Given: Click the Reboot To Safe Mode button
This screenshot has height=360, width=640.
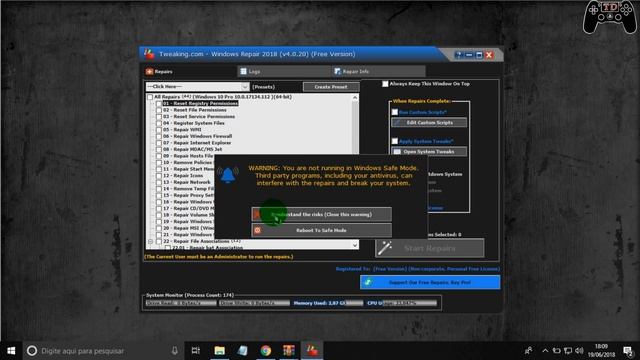Looking at the screenshot, I should pos(322,230).
